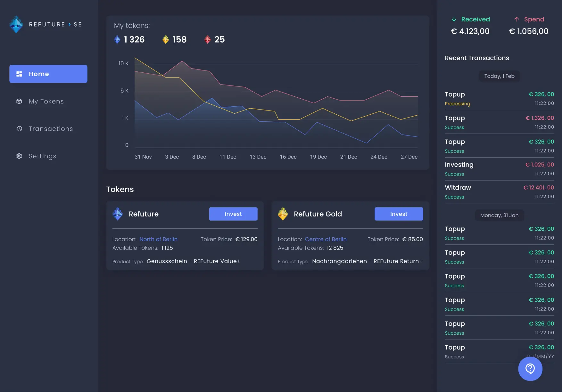Viewport: 562px width, 392px height.
Task: Select the Home dashboard icon
Action: 19,74
